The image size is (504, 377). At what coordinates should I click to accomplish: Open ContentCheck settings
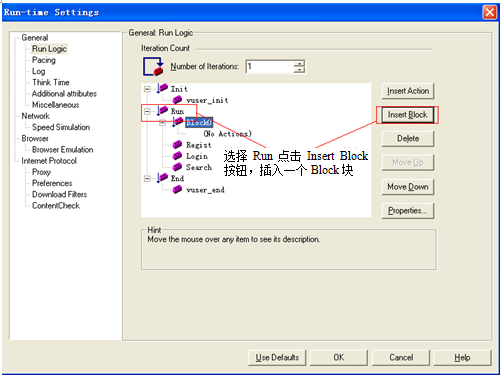pos(56,206)
